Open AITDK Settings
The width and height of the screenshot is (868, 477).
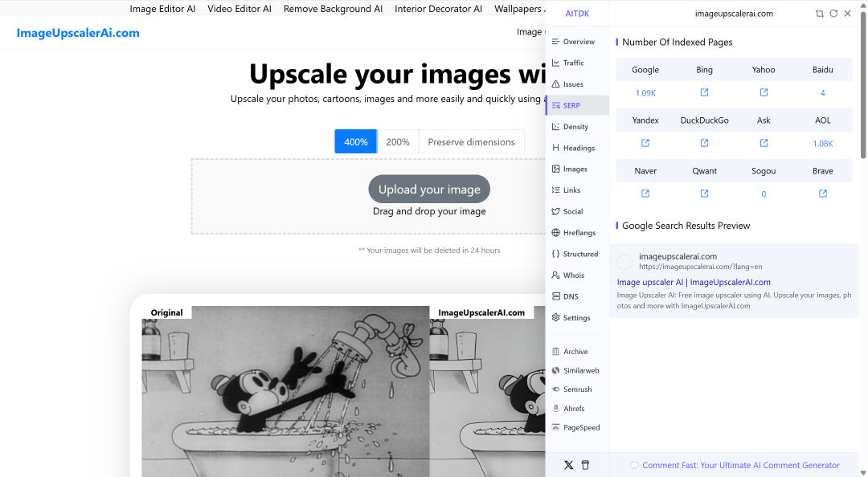coord(577,318)
